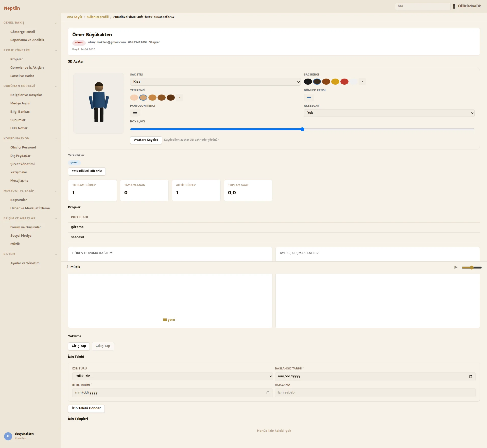Click the genel skill tag
This screenshot has width=487, height=448.
74,163
